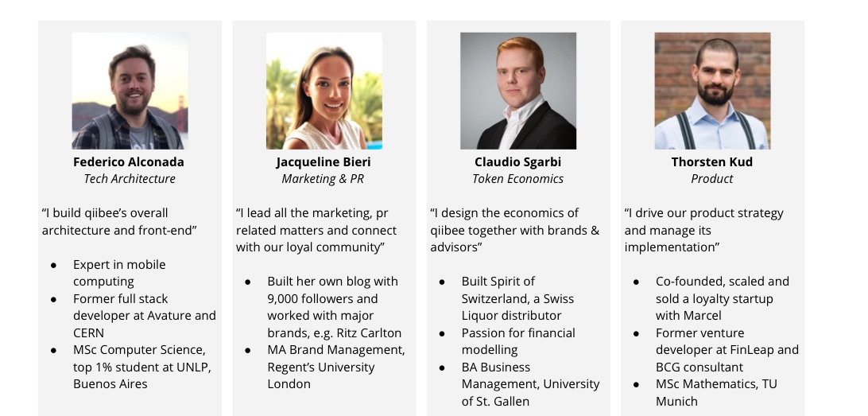
Task: Click the quote about driving product strategy
Action: (x=703, y=230)
